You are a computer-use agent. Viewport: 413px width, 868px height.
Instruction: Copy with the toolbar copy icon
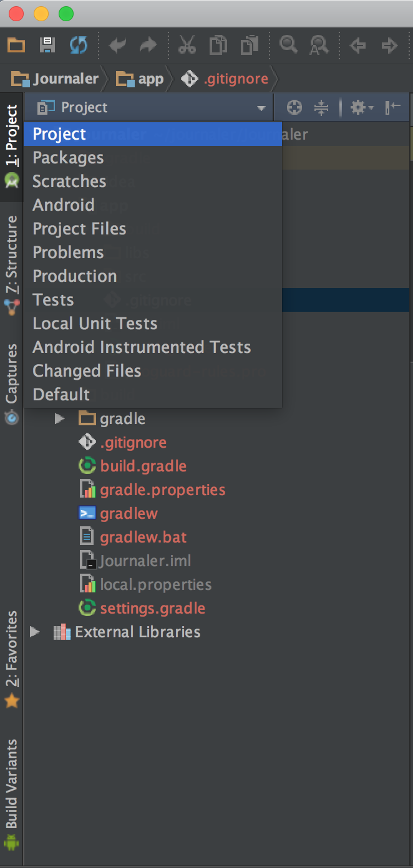pos(218,45)
